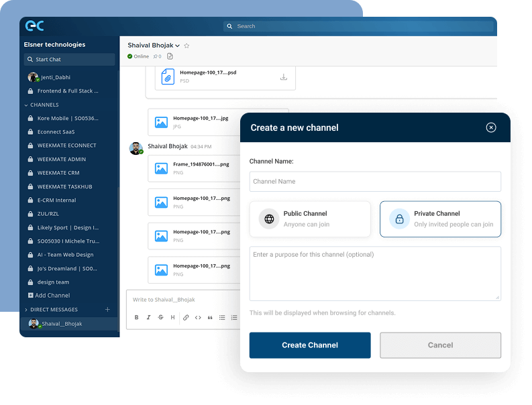This screenshot has width=532, height=405.
Task: Click Add Channel in the sidebar
Action: click(52, 296)
